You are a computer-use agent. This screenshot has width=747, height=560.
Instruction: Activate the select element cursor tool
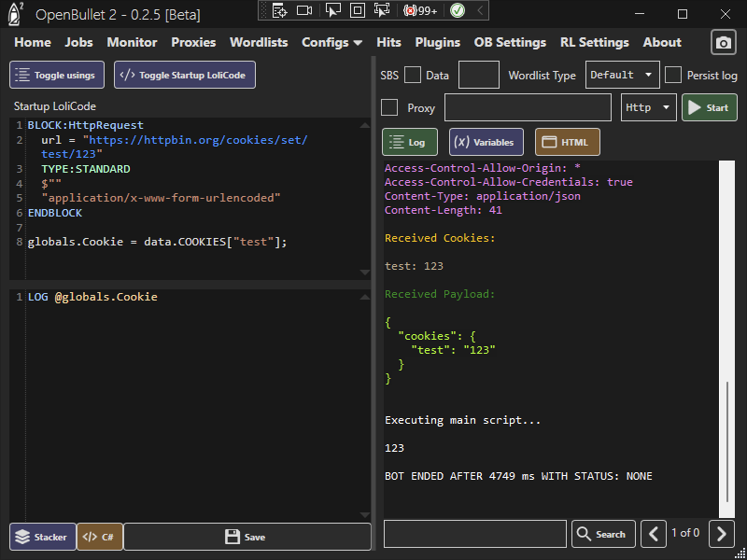[x=332, y=10]
